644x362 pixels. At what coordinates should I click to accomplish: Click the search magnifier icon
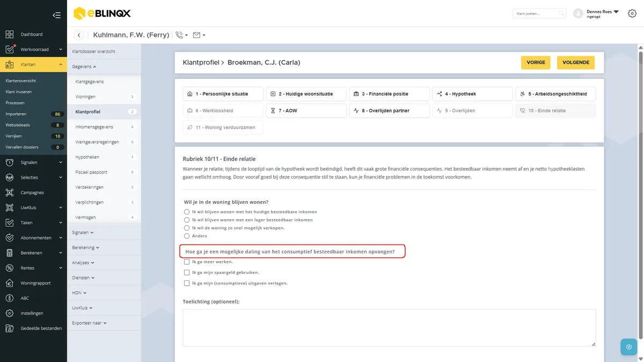[561, 13]
